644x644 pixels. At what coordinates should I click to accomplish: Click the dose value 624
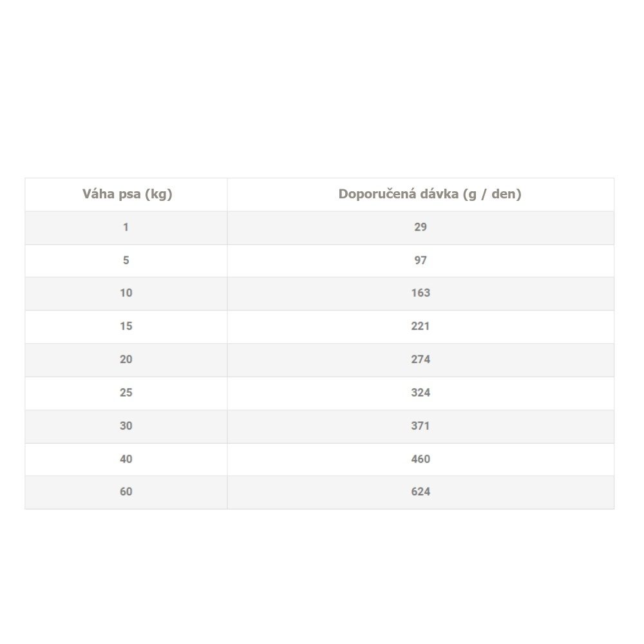[x=421, y=492]
